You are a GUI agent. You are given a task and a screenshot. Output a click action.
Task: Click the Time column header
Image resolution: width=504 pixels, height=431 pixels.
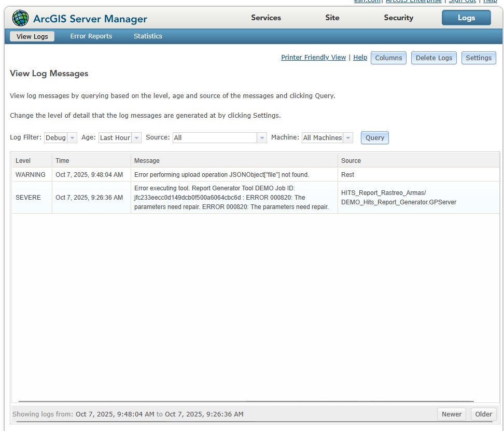click(x=91, y=161)
